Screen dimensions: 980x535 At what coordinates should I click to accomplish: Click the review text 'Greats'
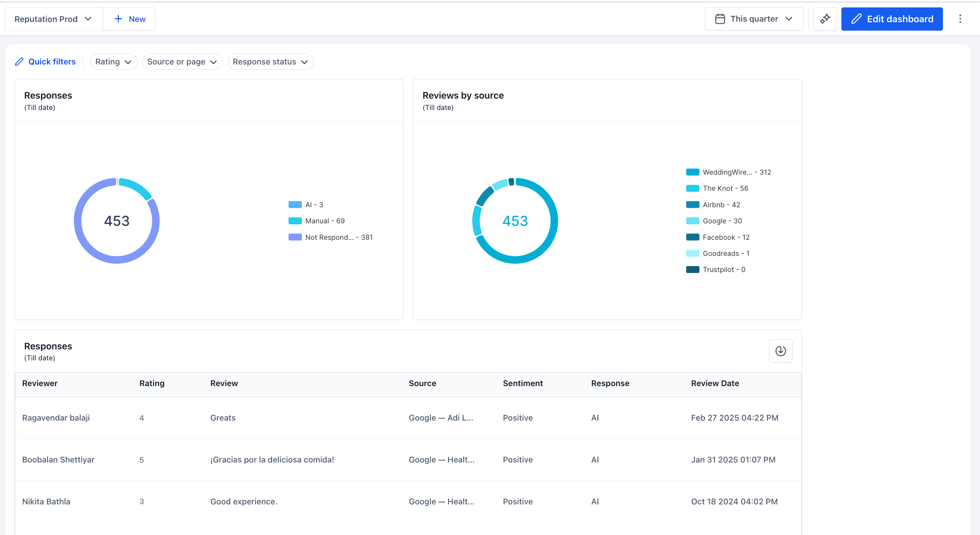(222, 418)
